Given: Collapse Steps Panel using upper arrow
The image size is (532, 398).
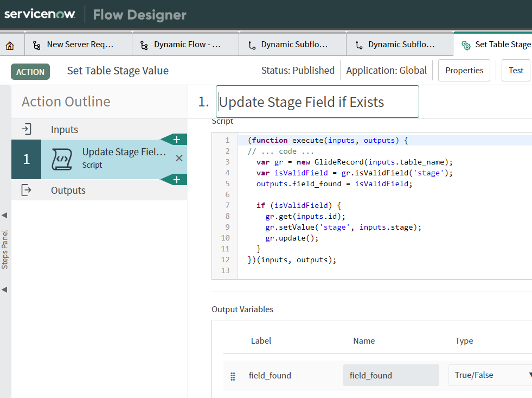Looking at the screenshot, I should pyautogui.click(x=4, y=216).
